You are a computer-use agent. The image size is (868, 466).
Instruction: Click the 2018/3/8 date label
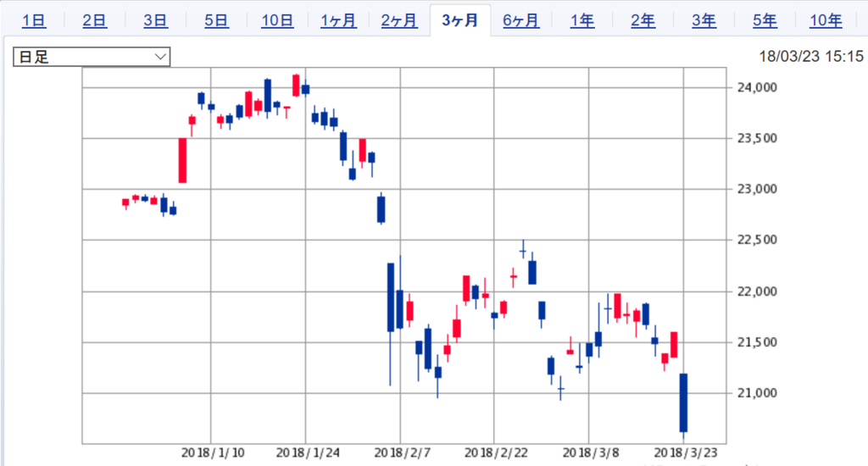pos(591,453)
